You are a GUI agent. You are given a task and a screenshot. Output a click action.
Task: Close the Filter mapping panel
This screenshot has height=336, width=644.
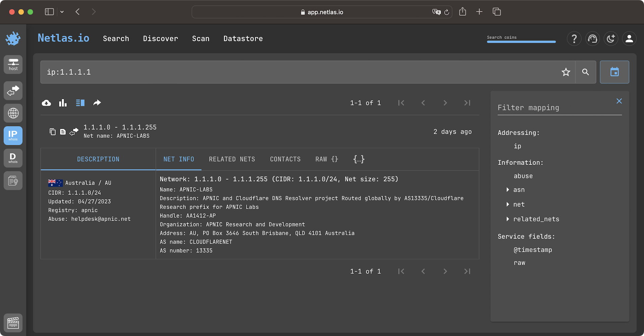[619, 101]
